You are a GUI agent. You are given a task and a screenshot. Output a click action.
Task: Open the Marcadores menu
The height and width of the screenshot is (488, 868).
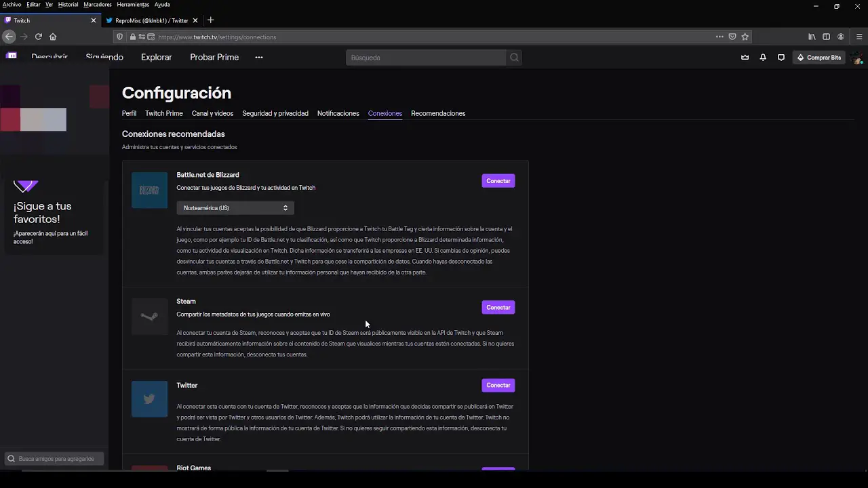pos(98,5)
